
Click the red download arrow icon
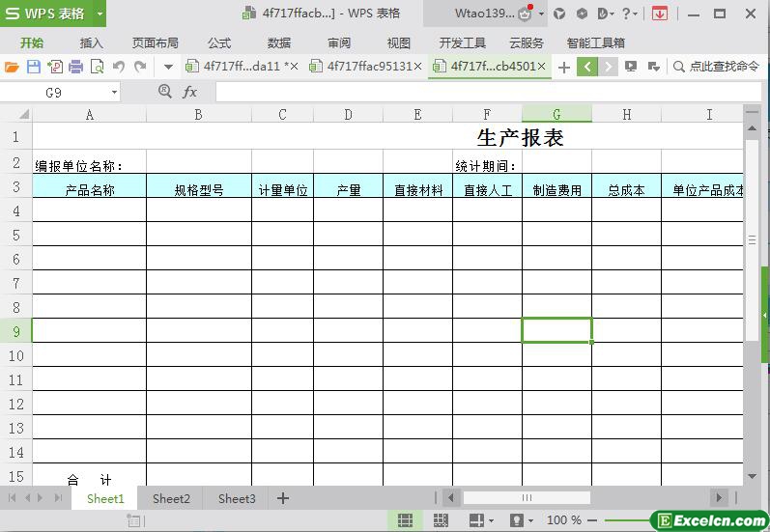tap(660, 14)
